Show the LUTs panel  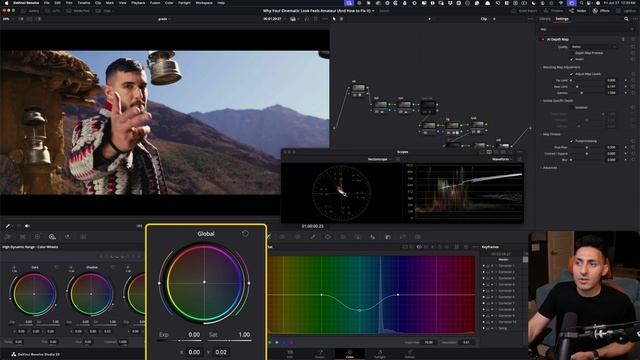53,11
